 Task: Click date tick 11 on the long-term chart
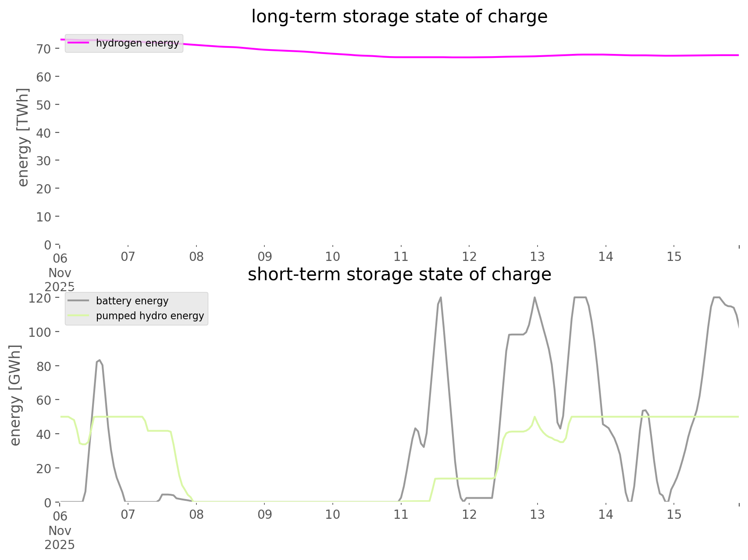coord(401,257)
